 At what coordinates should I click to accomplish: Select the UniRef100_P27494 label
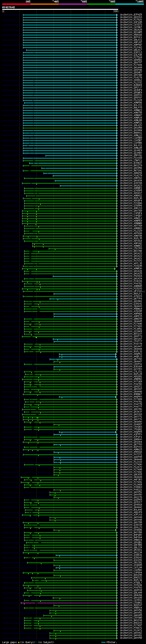pyautogui.click(x=131, y=65)
